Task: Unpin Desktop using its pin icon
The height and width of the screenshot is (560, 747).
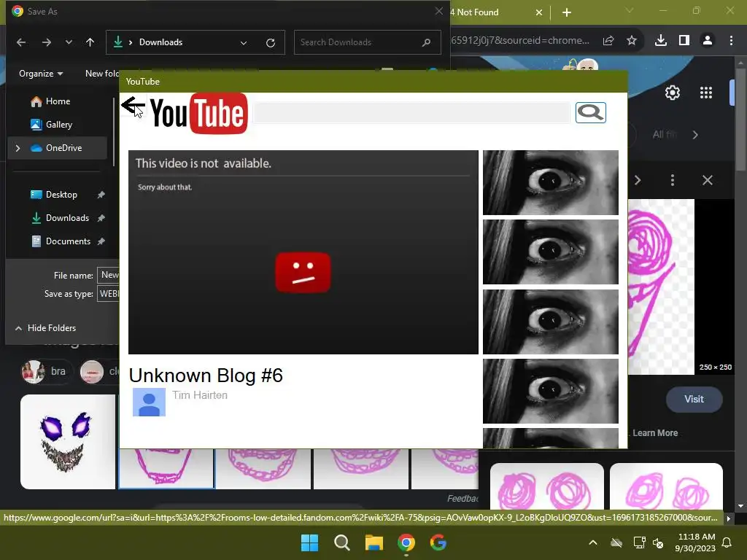Action: 101,194
